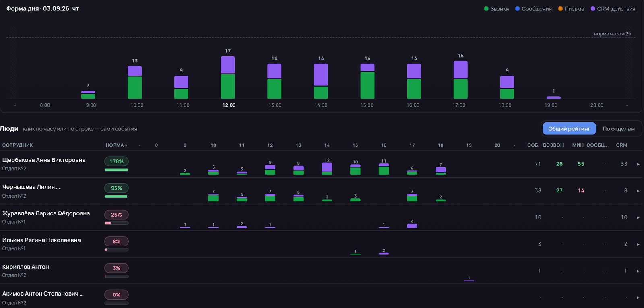Click the 12:00 hour label on chart axis
The height and width of the screenshot is (308, 644).
229,105
